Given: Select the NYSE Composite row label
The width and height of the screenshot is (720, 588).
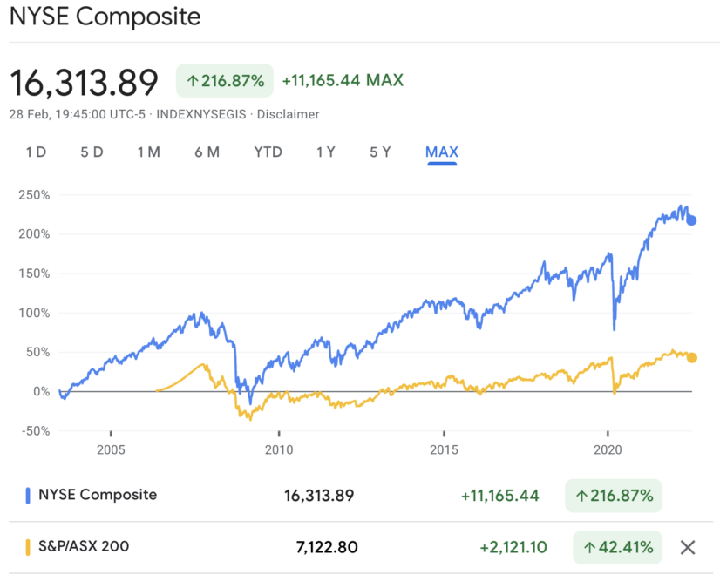Looking at the screenshot, I should click(97, 495).
